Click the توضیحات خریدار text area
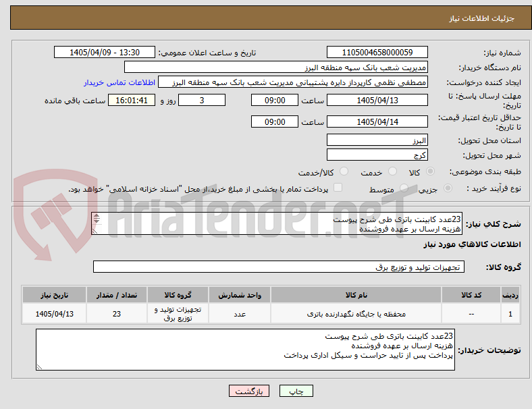532x409 pixels. coord(245,350)
